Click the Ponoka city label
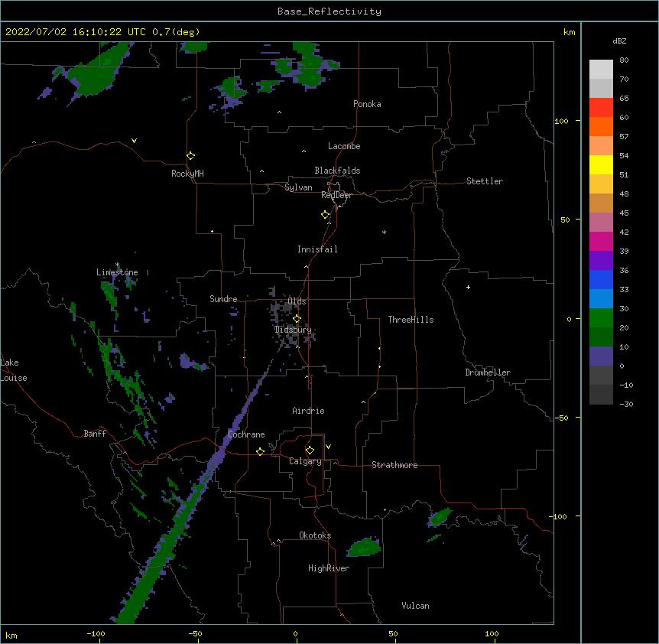 coord(367,104)
